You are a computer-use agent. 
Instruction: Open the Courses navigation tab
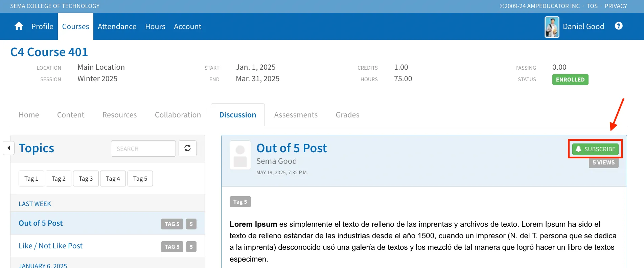pyautogui.click(x=75, y=26)
